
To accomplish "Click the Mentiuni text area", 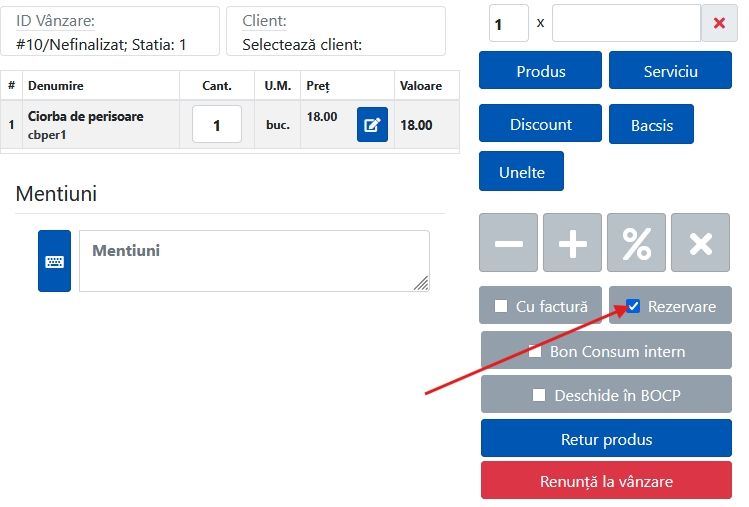I will [254, 261].
